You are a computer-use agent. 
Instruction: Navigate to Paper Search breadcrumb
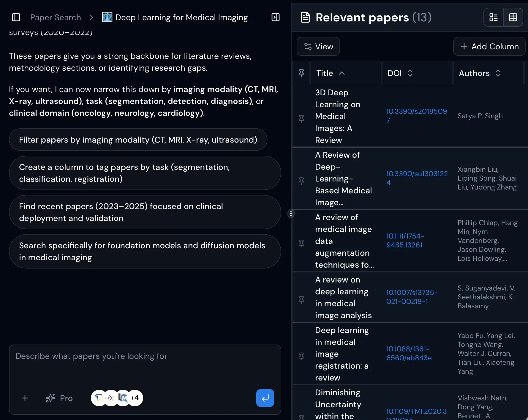(55, 17)
